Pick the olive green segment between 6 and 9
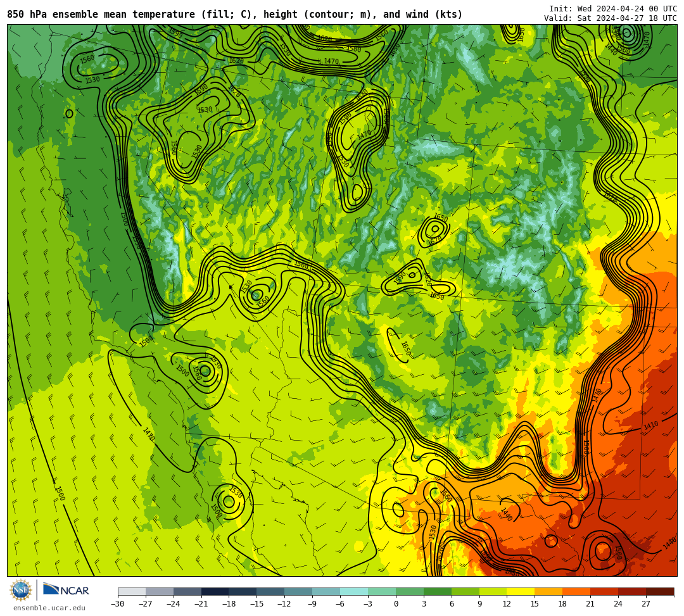The width and height of the screenshot is (684, 616). [465, 591]
